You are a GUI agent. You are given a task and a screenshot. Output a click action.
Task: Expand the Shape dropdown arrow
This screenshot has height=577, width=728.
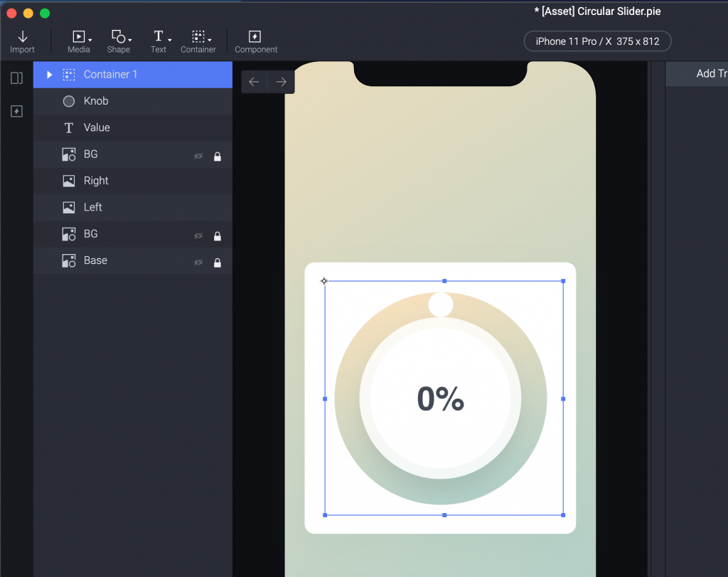[129, 40]
